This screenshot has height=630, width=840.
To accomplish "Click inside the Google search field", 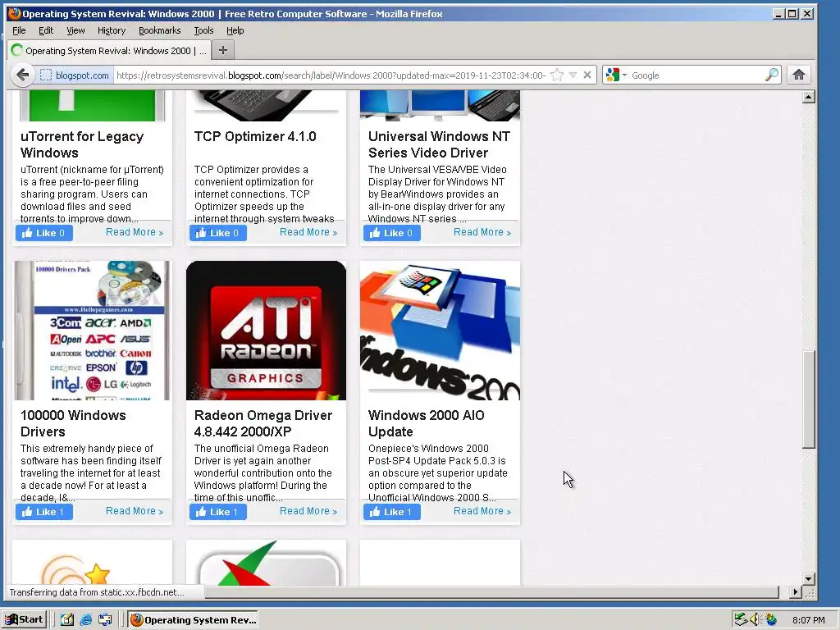I will (x=696, y=75).
